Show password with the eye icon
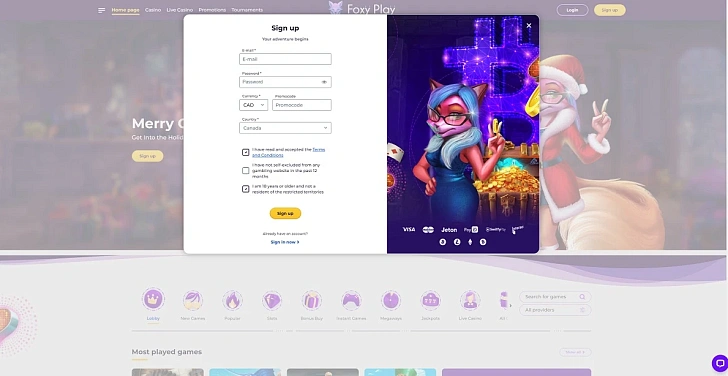Screen dimensions: 728x376 click(x=324, y=82)
